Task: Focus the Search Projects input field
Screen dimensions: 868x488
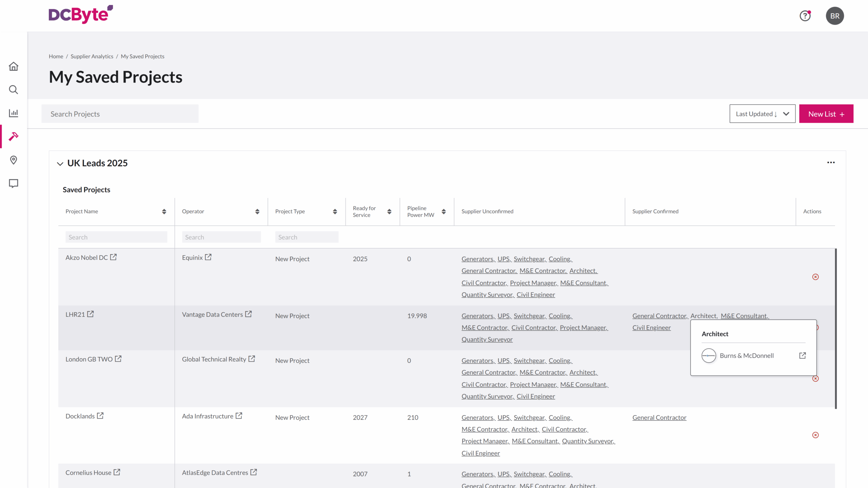Action: tap(120, 114)
